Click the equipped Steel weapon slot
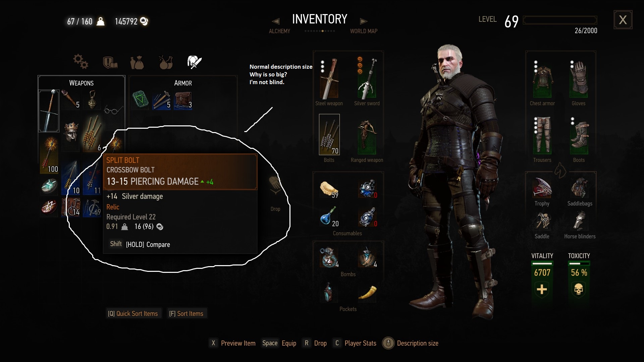Viewport: 644px width, 362px height. coord(329,78)
